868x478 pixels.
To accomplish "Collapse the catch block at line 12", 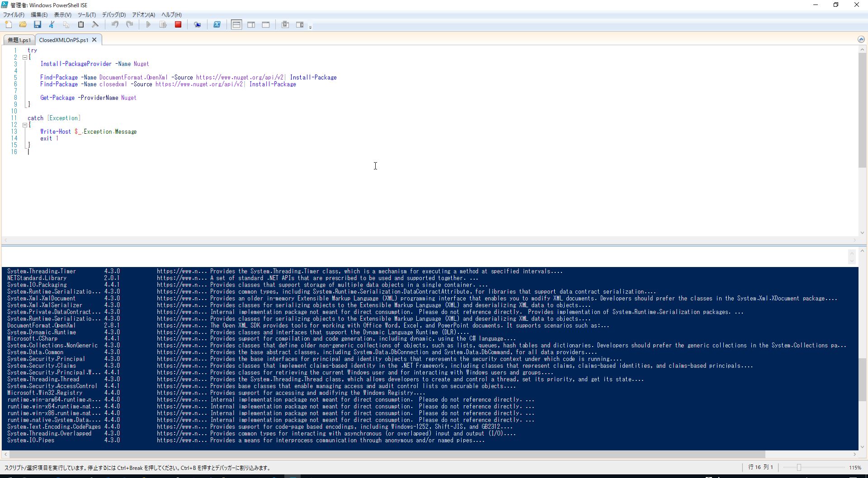I will 25,125.
